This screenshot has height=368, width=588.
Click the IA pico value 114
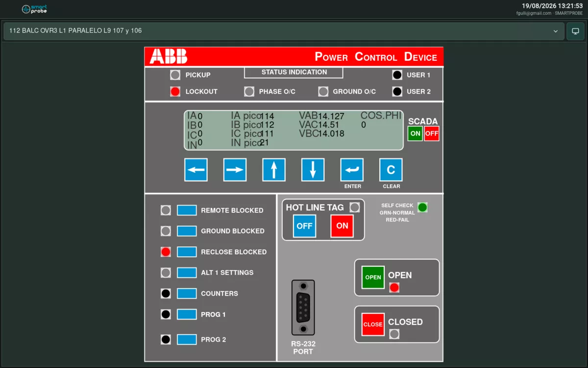pyautogui.click(x=267, y=116)
